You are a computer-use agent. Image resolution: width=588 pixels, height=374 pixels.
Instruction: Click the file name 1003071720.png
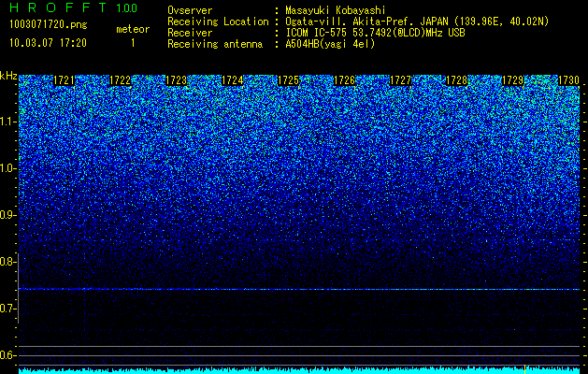click(x=49, y=24)
